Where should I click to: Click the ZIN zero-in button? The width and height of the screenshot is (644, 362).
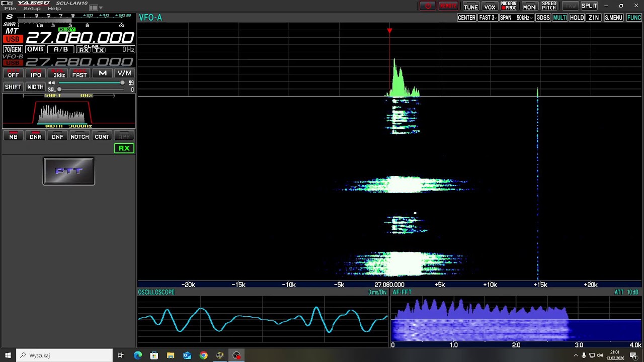[594, 18]
